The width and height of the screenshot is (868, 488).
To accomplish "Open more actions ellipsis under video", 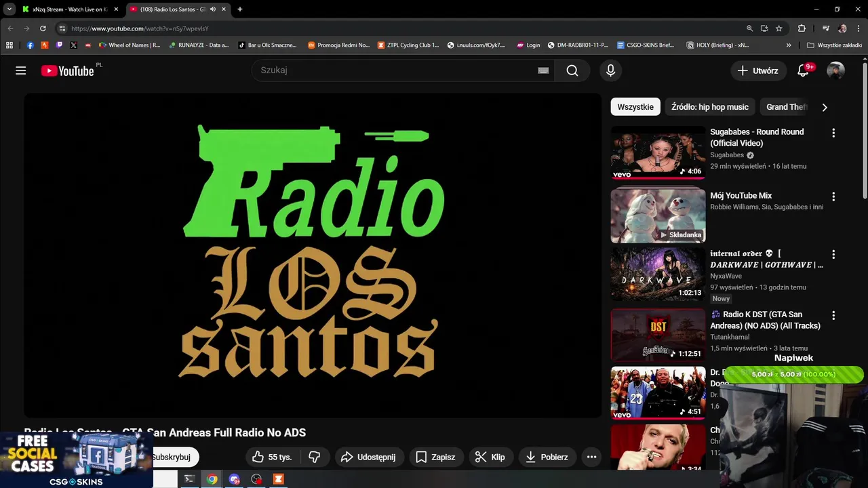I will tap(591, 457).
